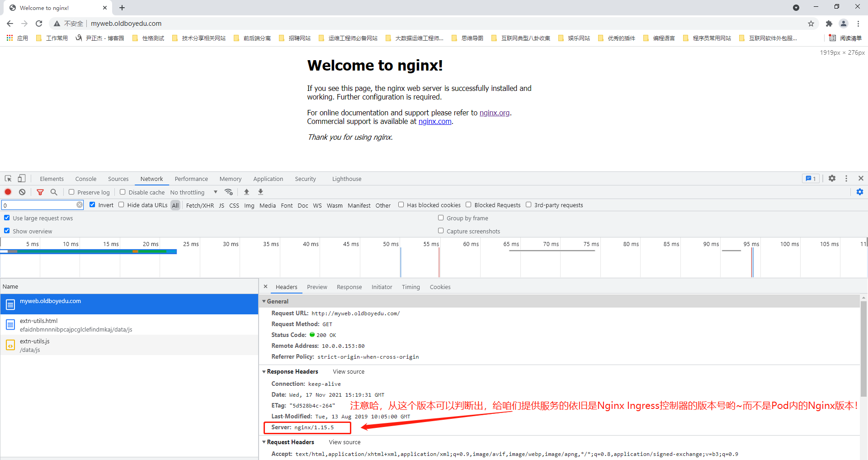Collapse the Response Headers section
The height and width of the screenshot is (460, 868).
[x=264, y=372]
